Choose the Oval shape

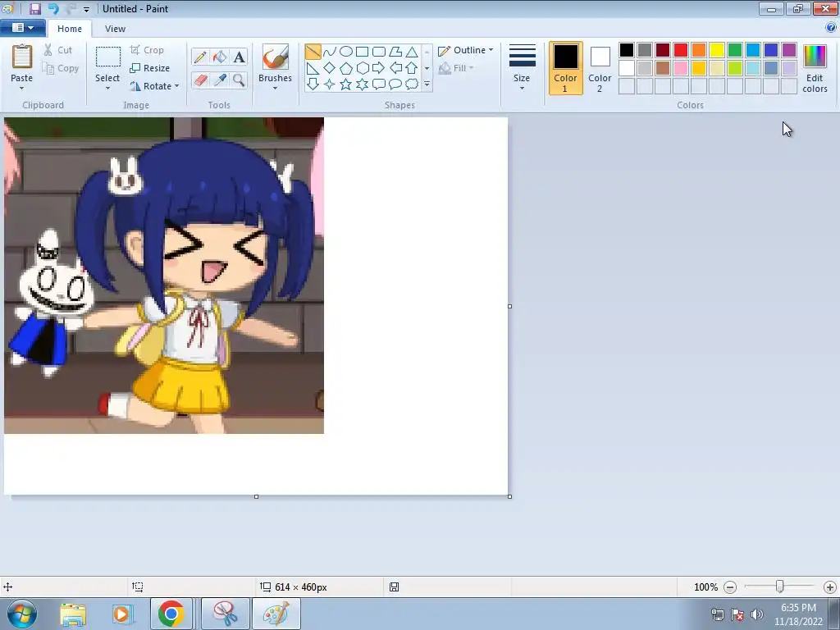click(x=346, y=52)
